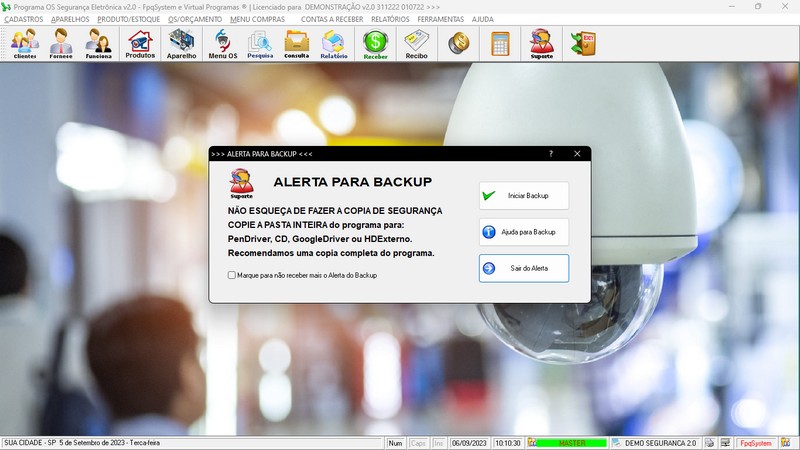Open the Pesquisa search icon
The width and height of the screenshot is (800, 450).
pyautogui.click(x=260, y=44)
